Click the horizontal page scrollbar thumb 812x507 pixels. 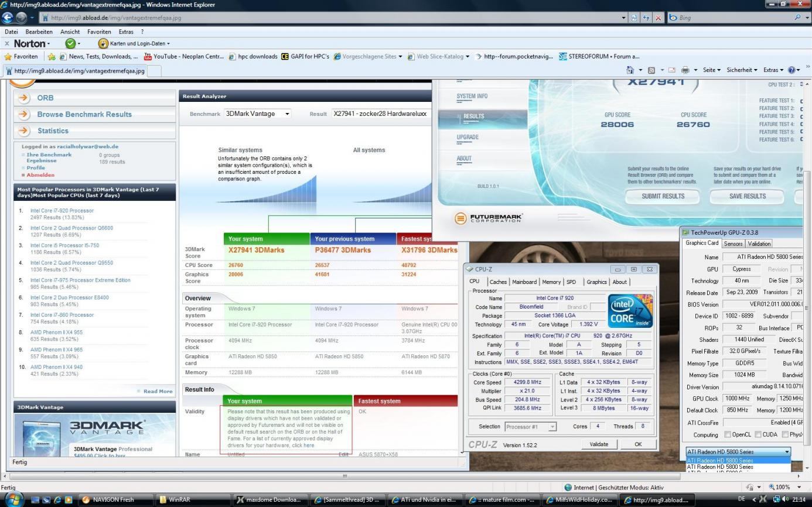point(344,476)
